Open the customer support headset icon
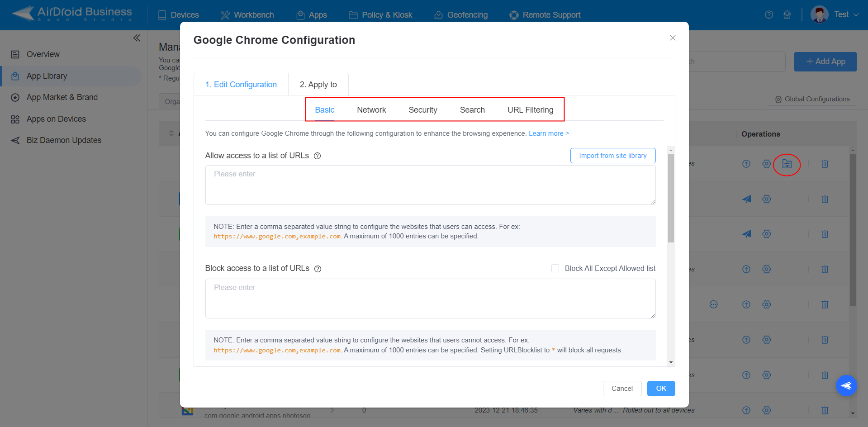Screen dimensions: 868x427 pyautogui.click(x=787, y=14)
